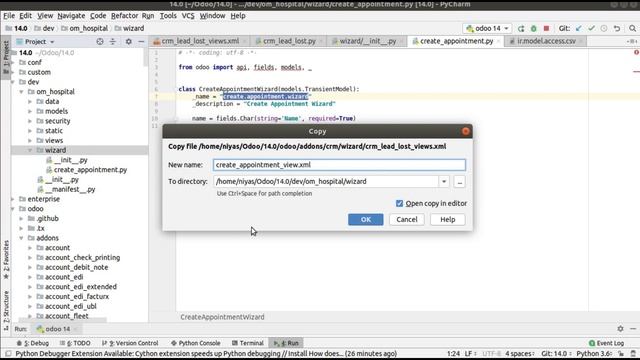Image resolution: width=640 pixels, height=360 pixels.
Task: Switch to ir.model.access.csv tab
Action: 546,41
